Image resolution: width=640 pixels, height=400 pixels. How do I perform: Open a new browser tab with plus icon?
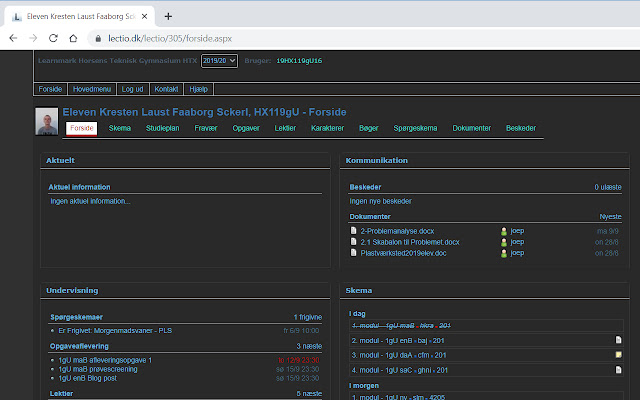(x=168, y=16)
